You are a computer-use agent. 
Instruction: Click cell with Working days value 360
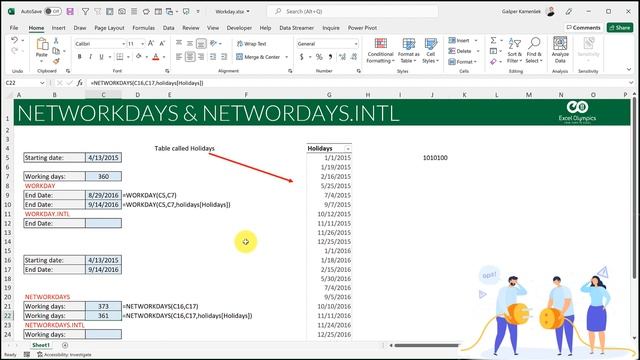103,176
